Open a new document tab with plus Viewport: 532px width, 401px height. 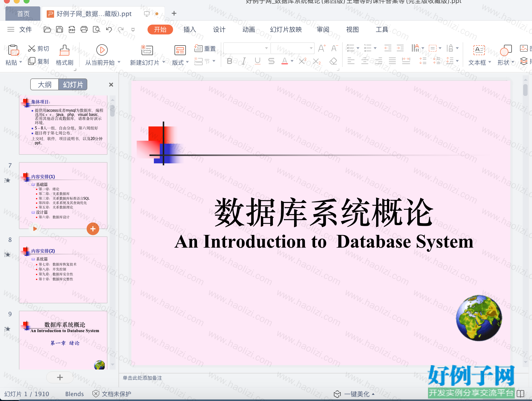point(174,13)
